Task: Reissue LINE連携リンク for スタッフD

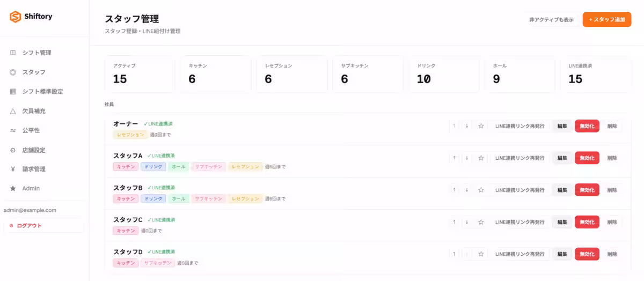Action: pyautogui.click(x=519, y=254)
